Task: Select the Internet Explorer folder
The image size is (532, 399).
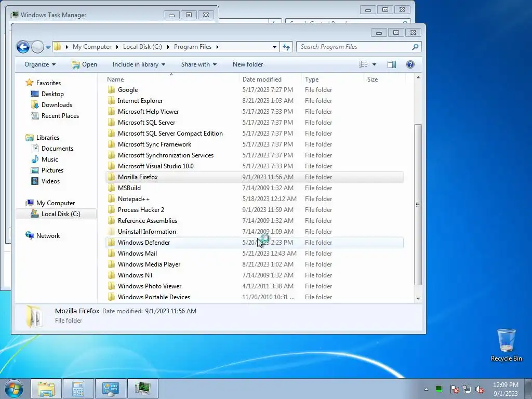Action: point(140,101)
